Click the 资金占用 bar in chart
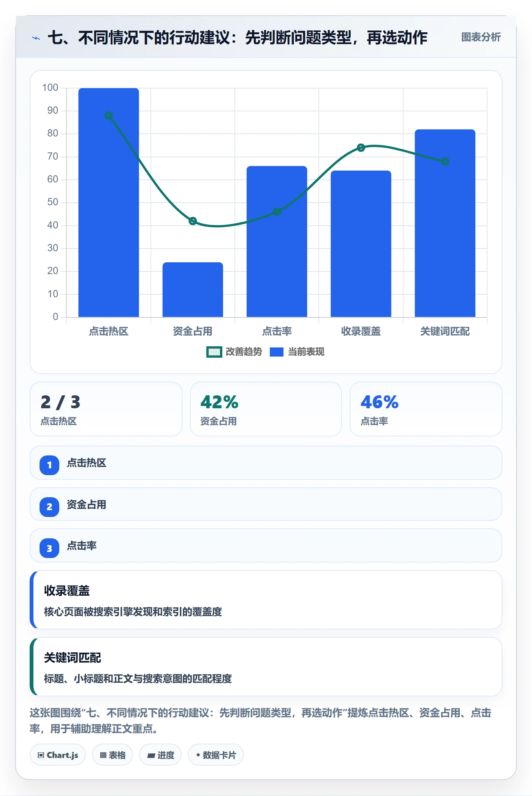532x796 pixels. pyautogui.click(x=193, y=290)
